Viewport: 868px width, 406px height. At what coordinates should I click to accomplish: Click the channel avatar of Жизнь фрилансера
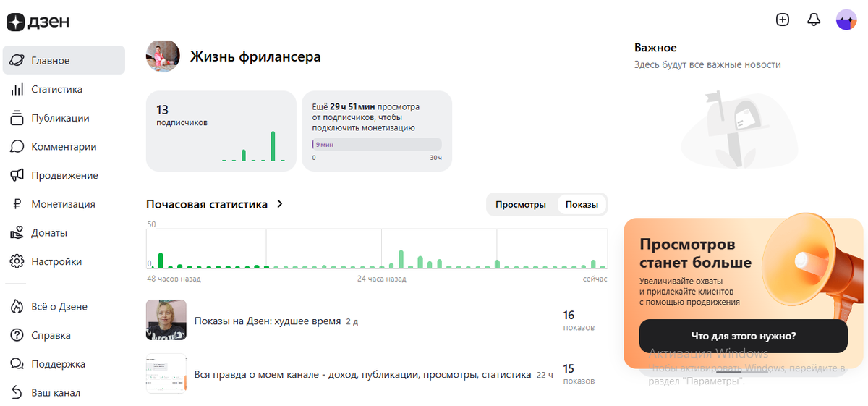(163, 56)
